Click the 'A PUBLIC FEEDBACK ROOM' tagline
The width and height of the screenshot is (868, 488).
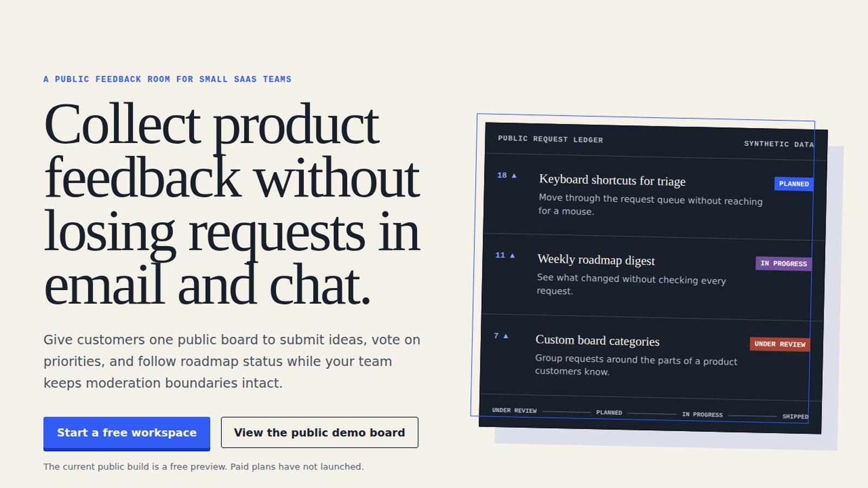(x=167, y=79)
